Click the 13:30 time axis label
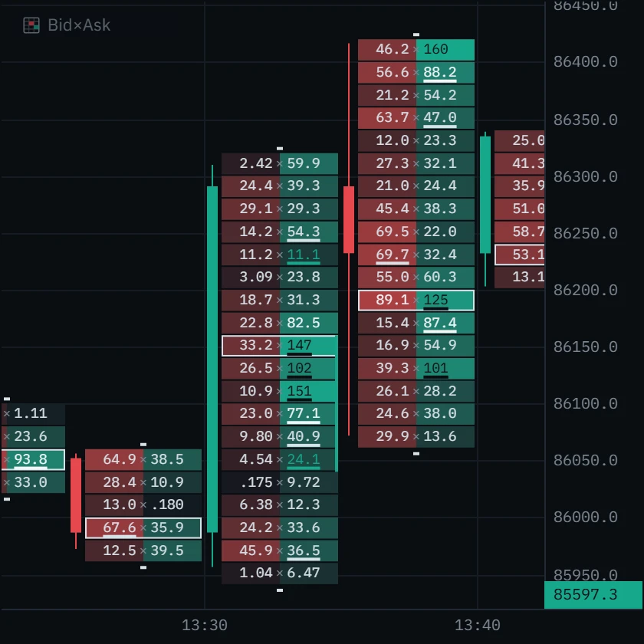 [x=205, y=625]
